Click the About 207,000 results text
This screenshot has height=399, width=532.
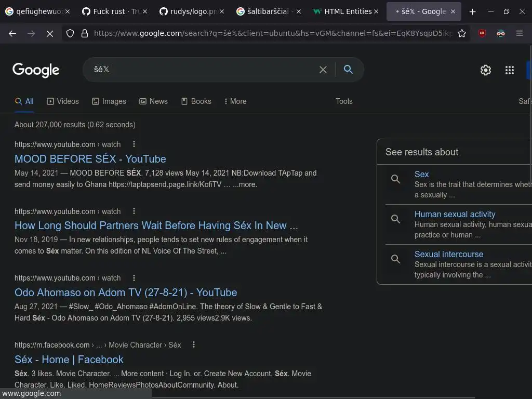[x=75, y=125]
